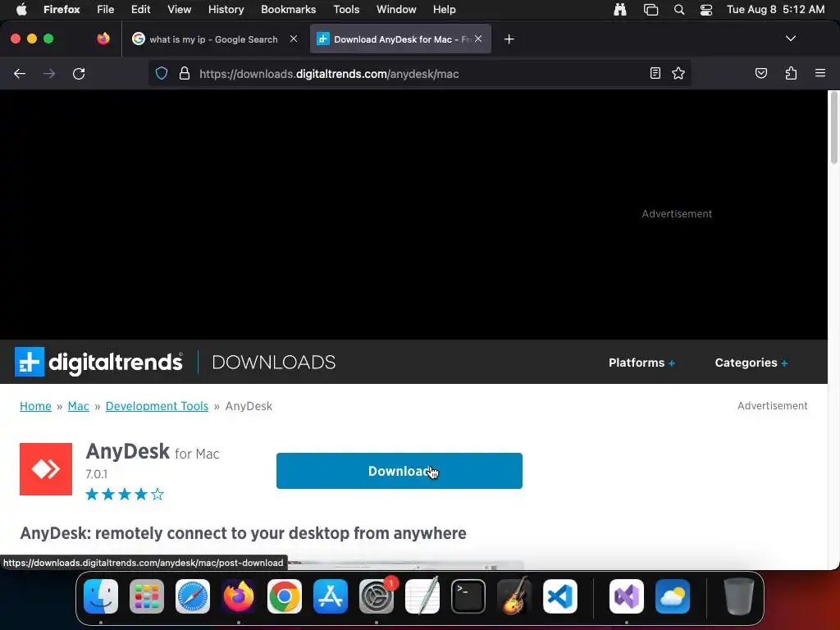Open Launchpad from the Dock
The image size is (840, 630).
tap(147, 596)
